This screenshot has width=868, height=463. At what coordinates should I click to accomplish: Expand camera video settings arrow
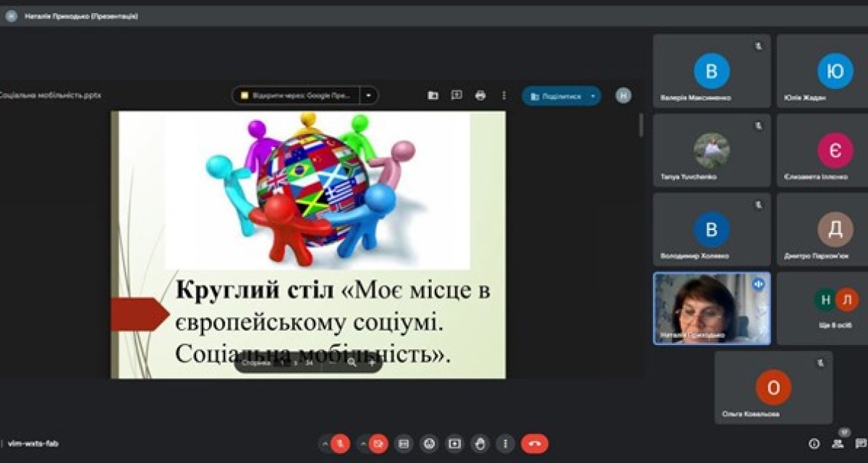[x=364, y=443]
